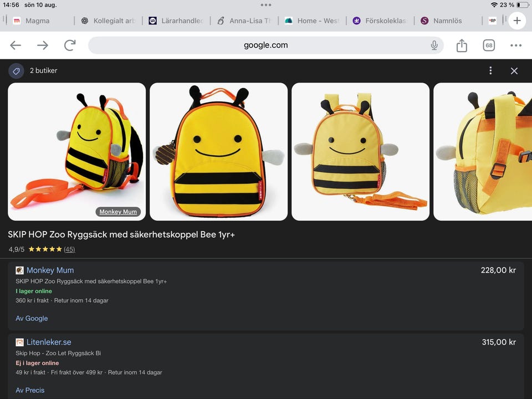532x399 pixels.
Task: Open first bee backpack image with leash
Action: (76, 152)
